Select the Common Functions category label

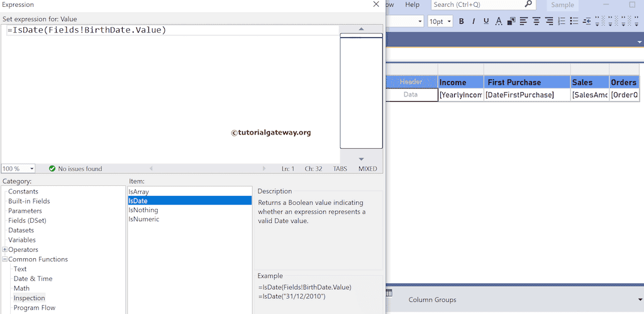pyautogui.click(x=38, y=259)
